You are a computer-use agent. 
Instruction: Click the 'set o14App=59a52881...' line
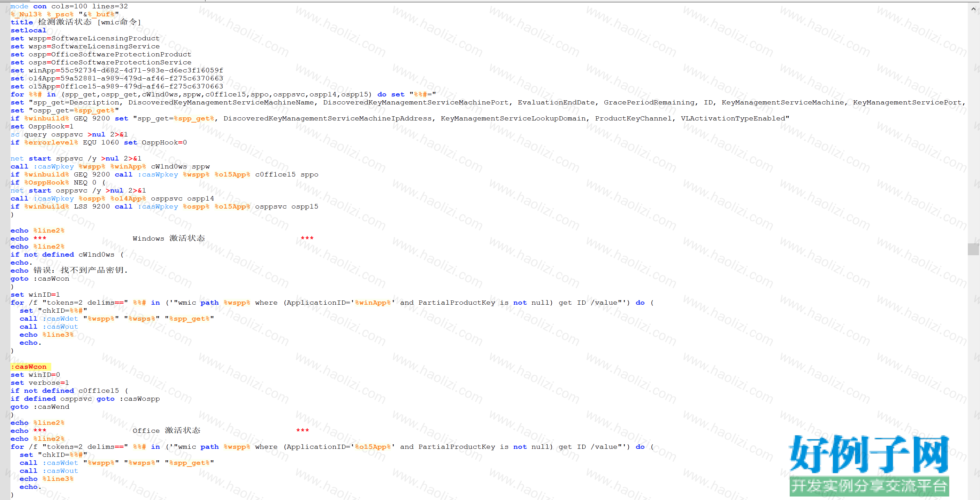point(117,78)
